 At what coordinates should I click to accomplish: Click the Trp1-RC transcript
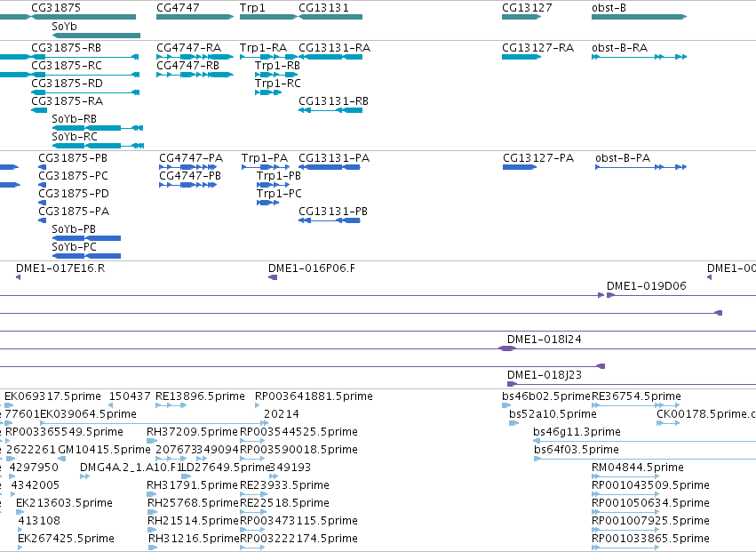pos(268,92)
